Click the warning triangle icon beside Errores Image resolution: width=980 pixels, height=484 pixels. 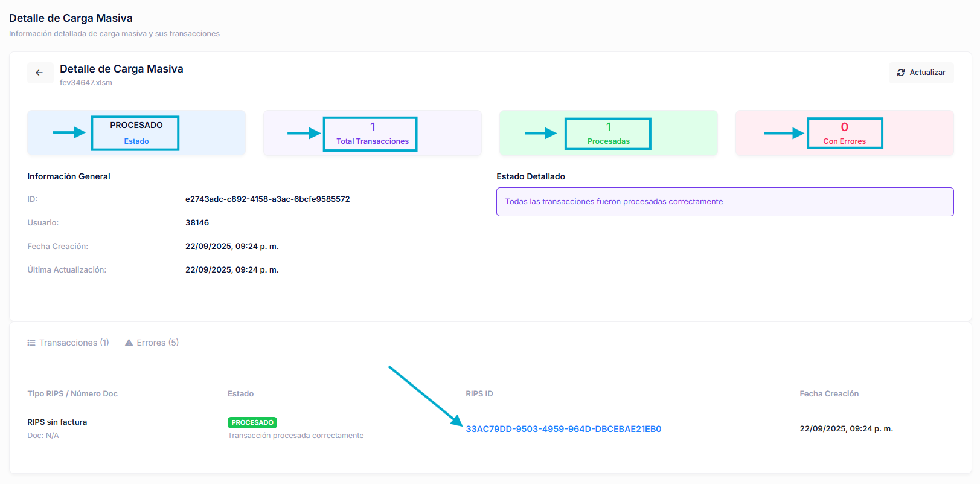129,343
